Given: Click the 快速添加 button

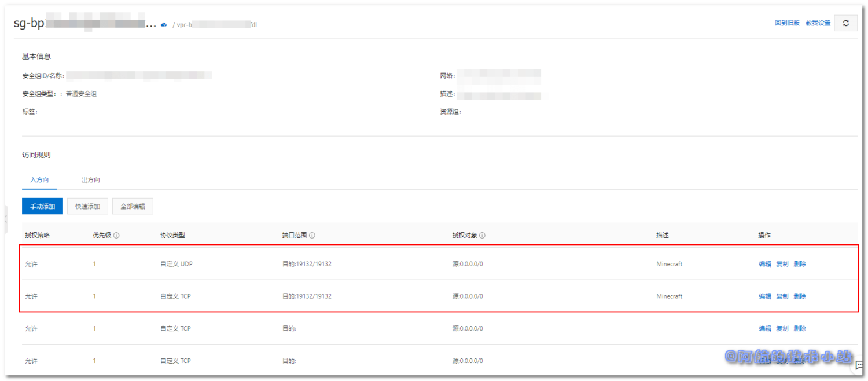Looking at the screenshot, I should coord(87,206).
